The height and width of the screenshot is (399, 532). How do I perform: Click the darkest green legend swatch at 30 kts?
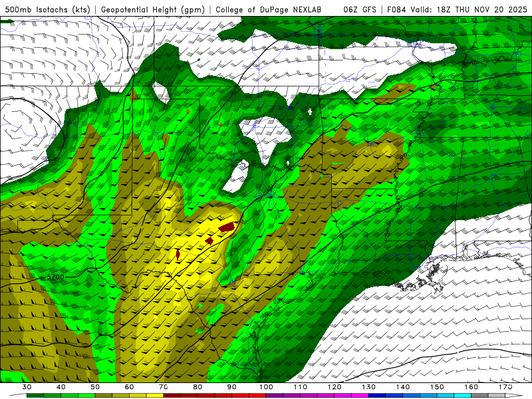[35, 396]
